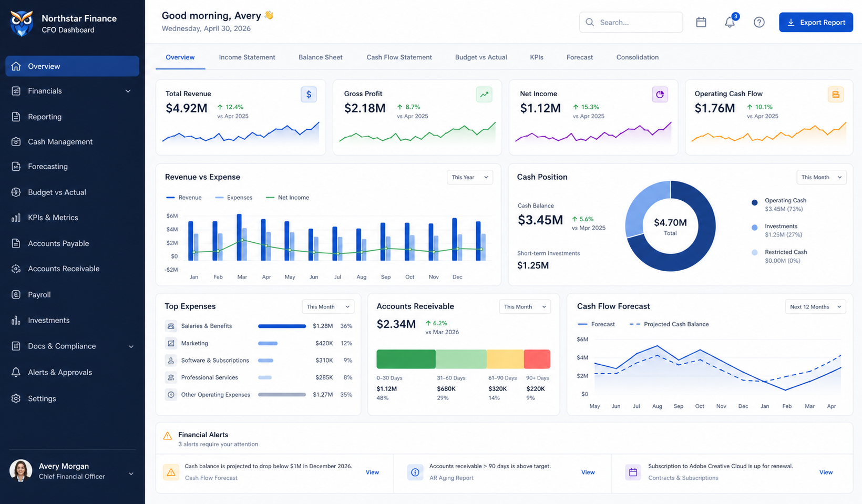
Task: Click the Payroll sidebar icon
Action: point(16,295)
